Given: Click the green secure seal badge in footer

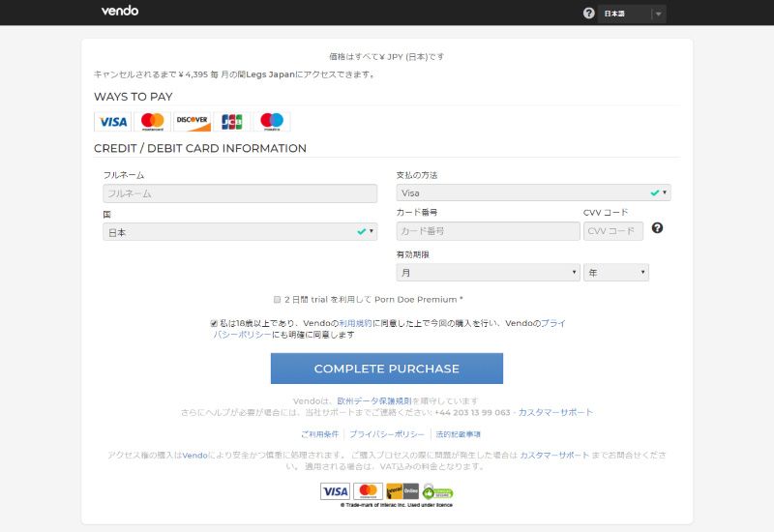Looking at the screenshot, I should tap(437, 491).
